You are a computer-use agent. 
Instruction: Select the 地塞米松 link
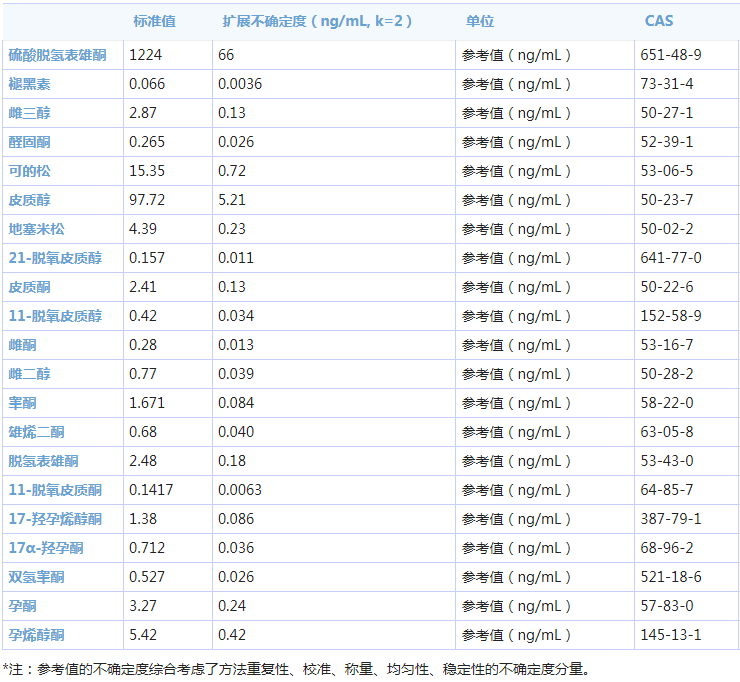pos(36,229)
